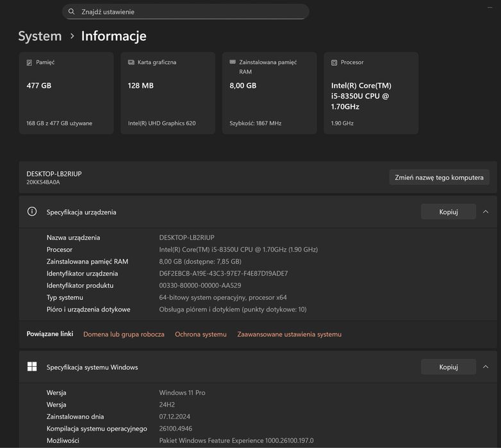Click the search magnifier icon
The image size is (501, 448).
point(72,12)
